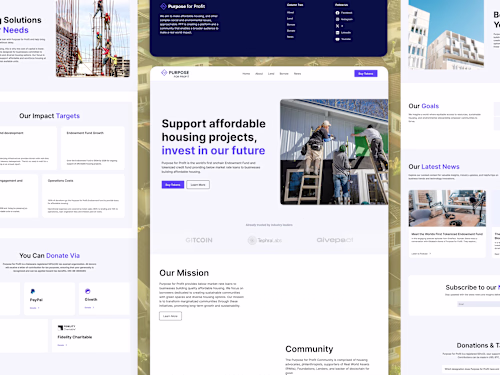The width and height of the screenshot is (500, 375).
Task: Click the Giveth logo icon
Action: pyautogui.click(x=88, y=291)
